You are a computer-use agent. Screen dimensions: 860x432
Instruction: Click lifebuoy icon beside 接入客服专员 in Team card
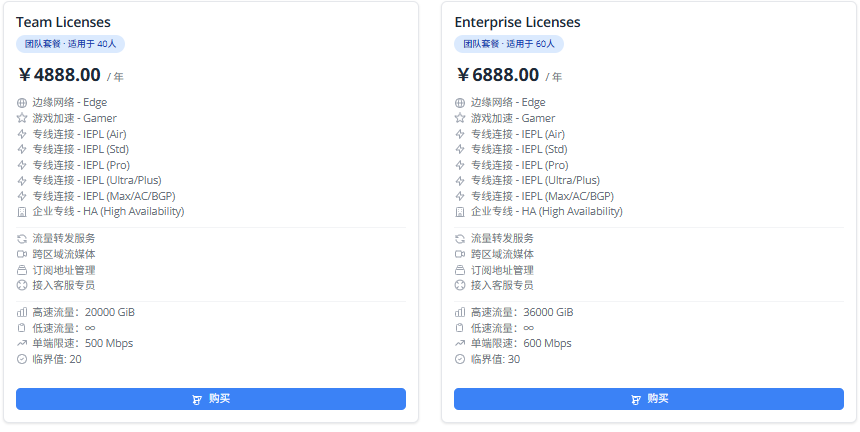23,285
